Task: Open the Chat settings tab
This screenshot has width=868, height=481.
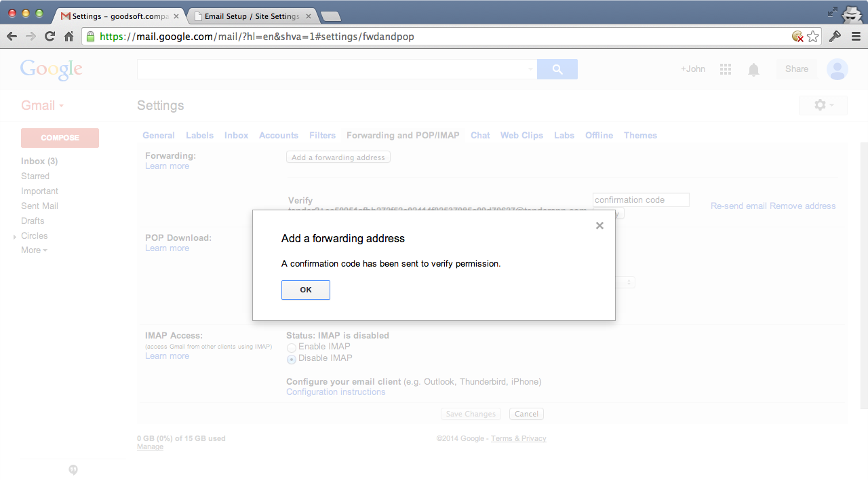Action: (x=480, y=135)
